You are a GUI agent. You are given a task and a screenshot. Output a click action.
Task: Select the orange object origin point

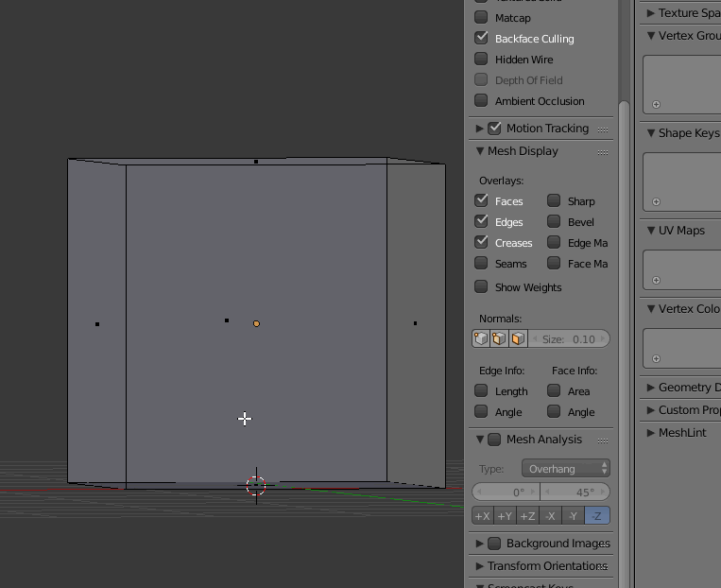coord(256,323)
